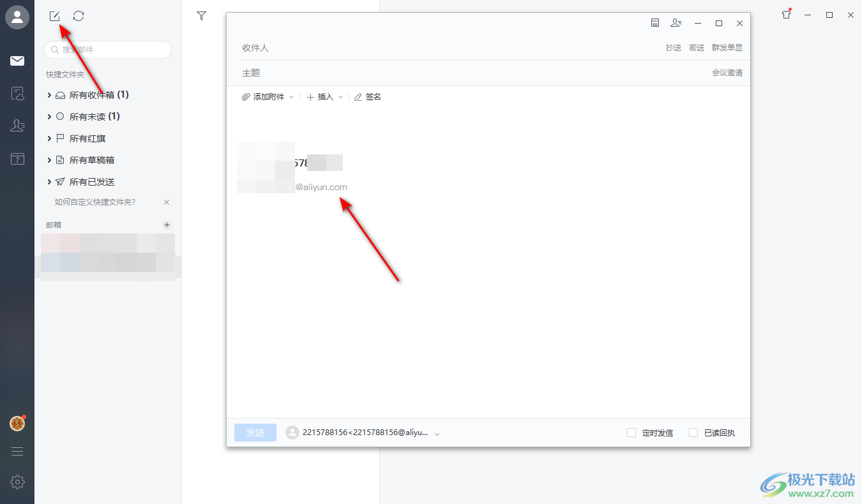The height and width of the screenshot is (504, 862).
Task: Open the calendar sidebar icon
Action: coord(17,159)
